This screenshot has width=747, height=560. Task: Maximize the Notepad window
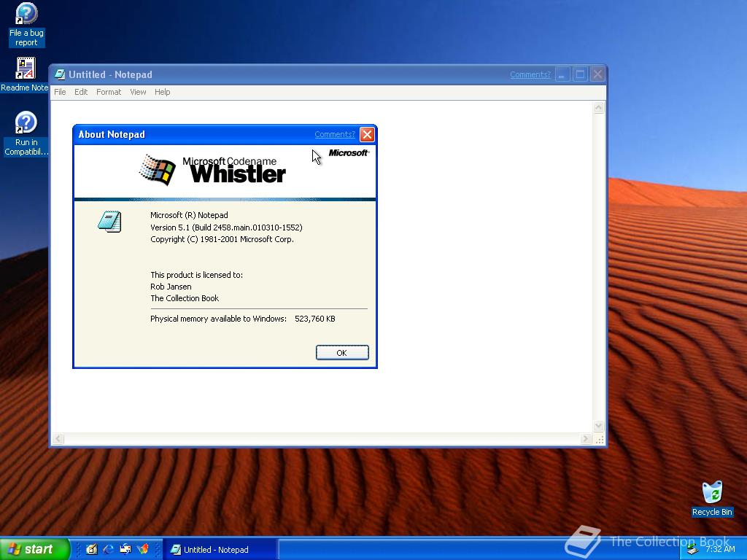click(580, 74)
